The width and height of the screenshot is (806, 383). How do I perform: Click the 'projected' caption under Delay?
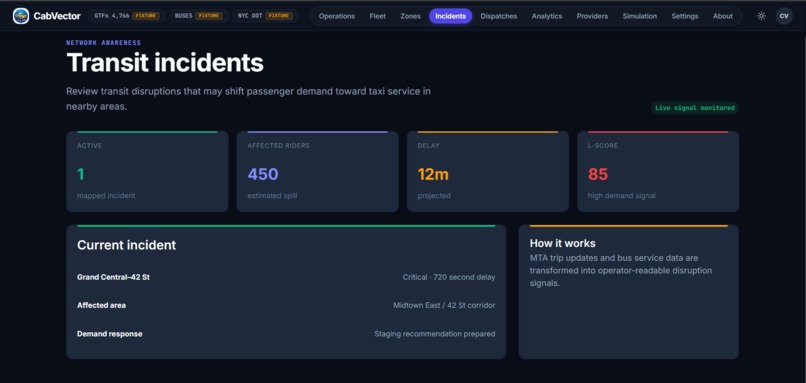(x=434, y=196)
